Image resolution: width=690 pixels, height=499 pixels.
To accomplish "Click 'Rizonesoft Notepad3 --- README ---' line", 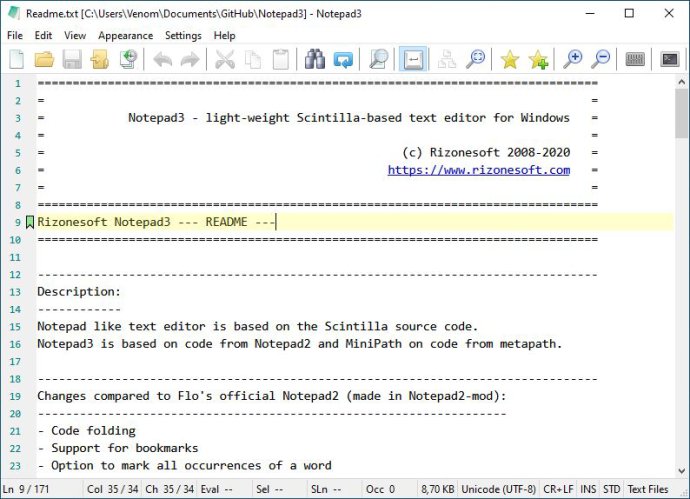I will click(156, 222).
